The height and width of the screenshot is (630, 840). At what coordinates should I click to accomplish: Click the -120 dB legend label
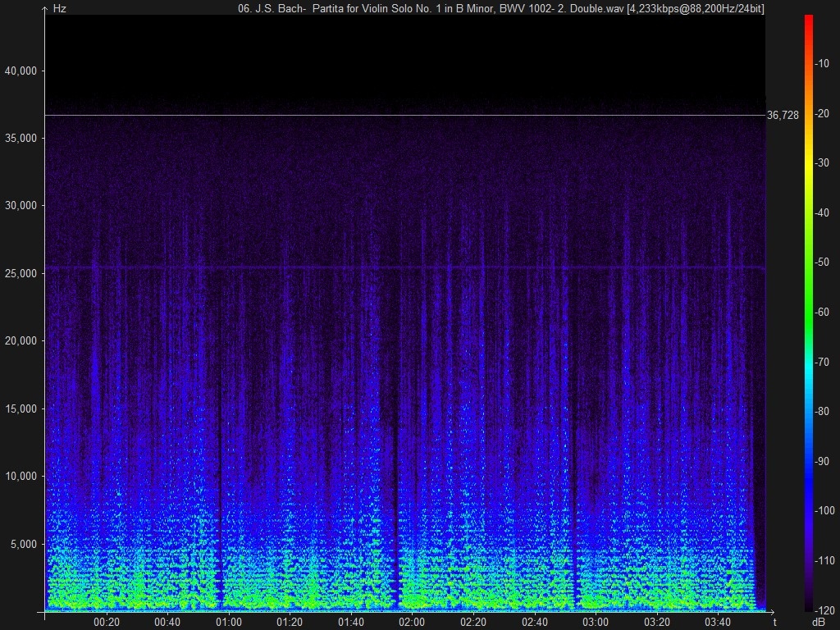(825, 609)
